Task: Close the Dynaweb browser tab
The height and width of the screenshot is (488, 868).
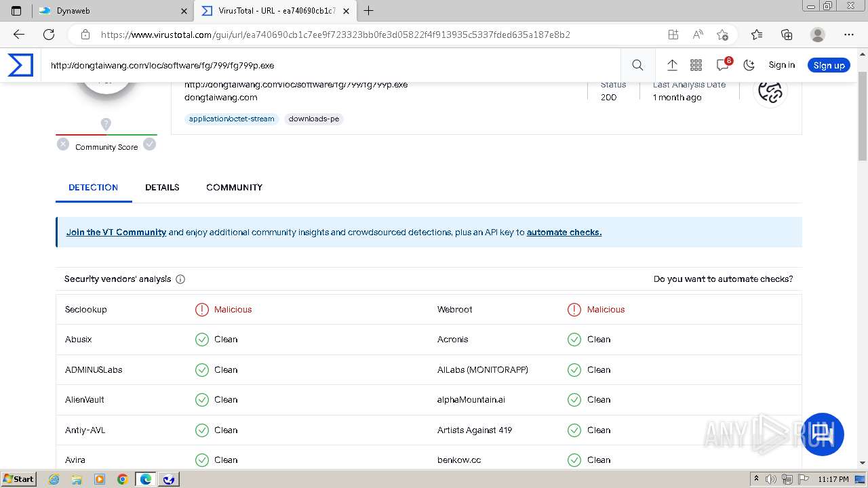Action: click(184, 11)
